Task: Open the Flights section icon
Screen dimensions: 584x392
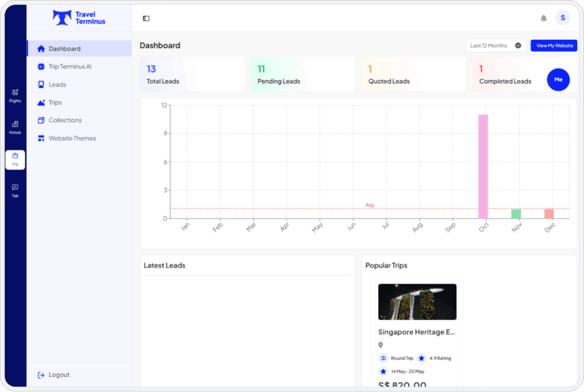Action: pos(15,95)
